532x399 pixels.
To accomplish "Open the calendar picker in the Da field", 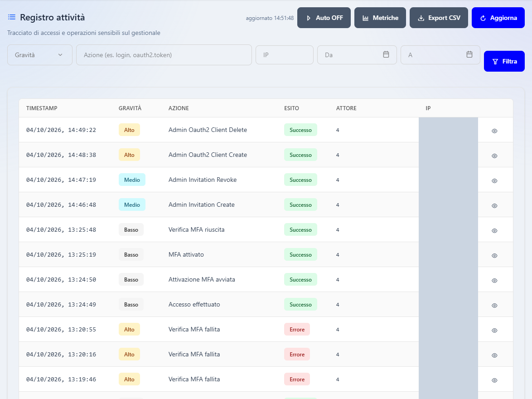I will tap(386, 54).
